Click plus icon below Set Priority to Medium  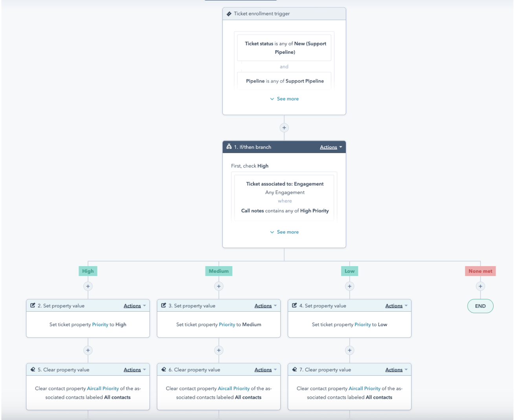(219, 350)
